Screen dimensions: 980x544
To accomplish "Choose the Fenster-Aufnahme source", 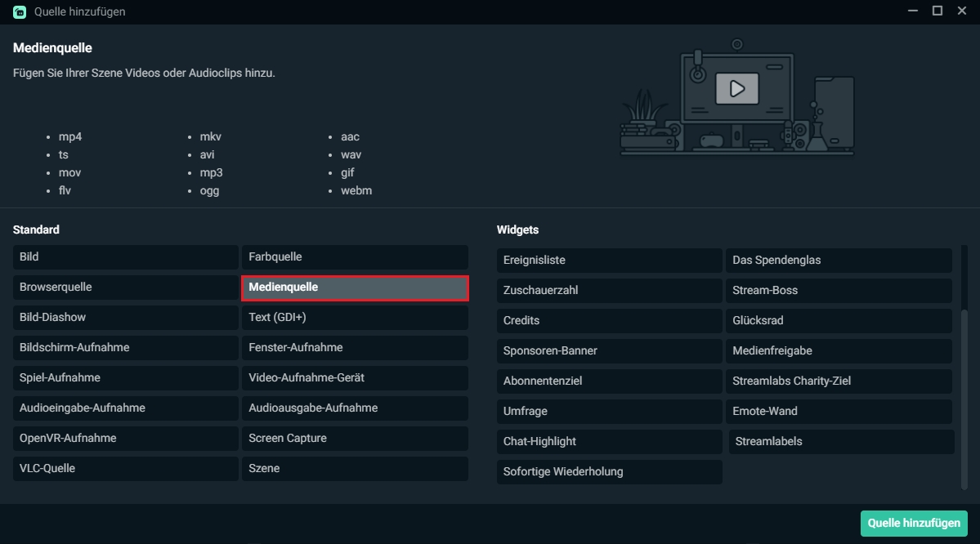I will coord(355,347).
